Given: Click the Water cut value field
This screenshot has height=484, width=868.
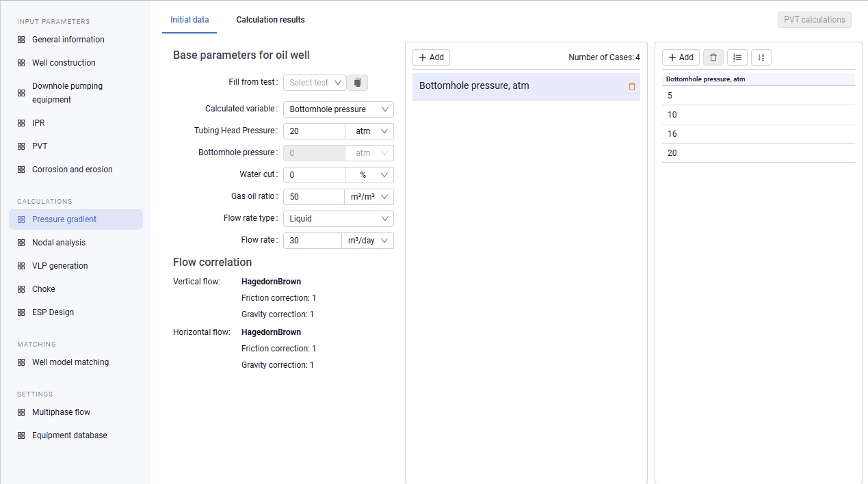Looking at the screenshot, I should coord(315,175).
